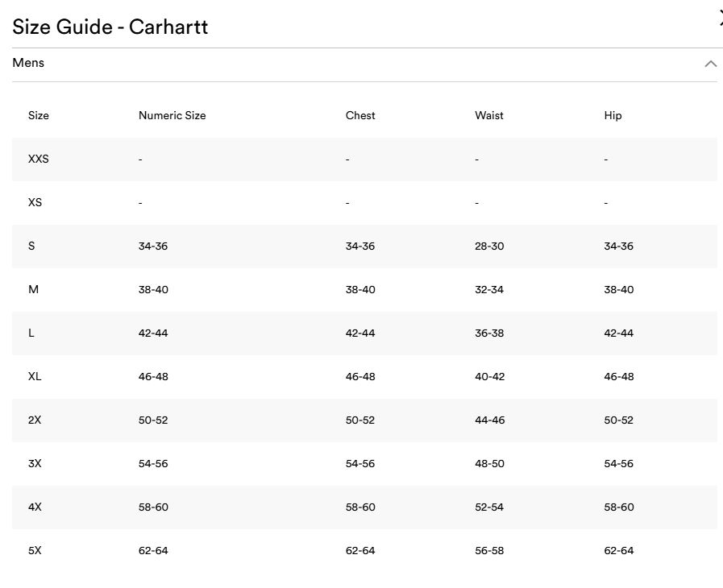The image size is (723, 588).
Task: Click the 3X size row label
Action: [x=35, y=463]
